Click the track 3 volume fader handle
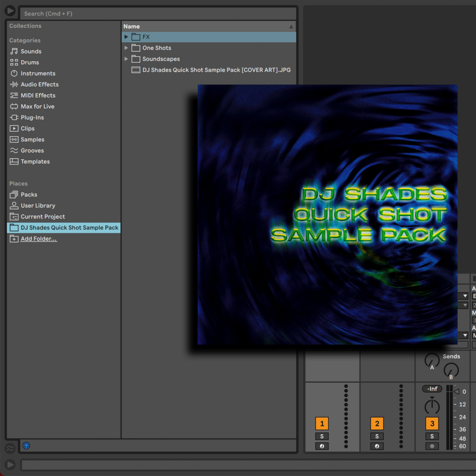Screen dimensions: 476x476 point(456,392)
